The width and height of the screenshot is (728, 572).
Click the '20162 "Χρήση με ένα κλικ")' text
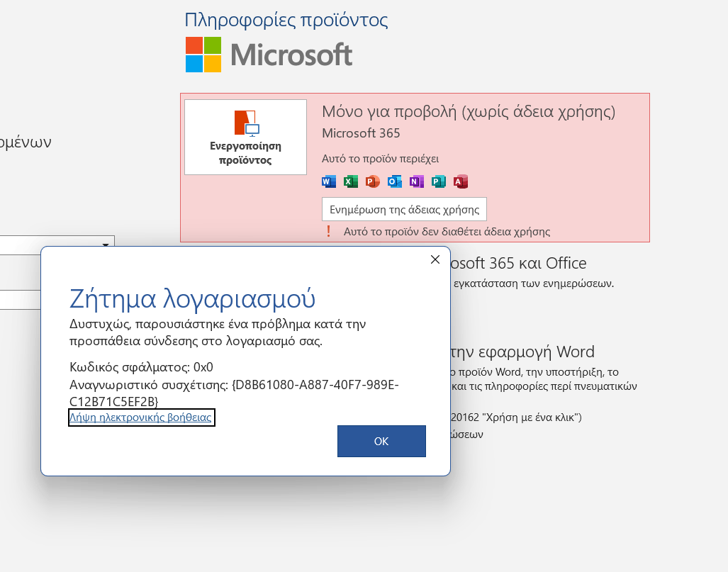click(x=516, y=417)
